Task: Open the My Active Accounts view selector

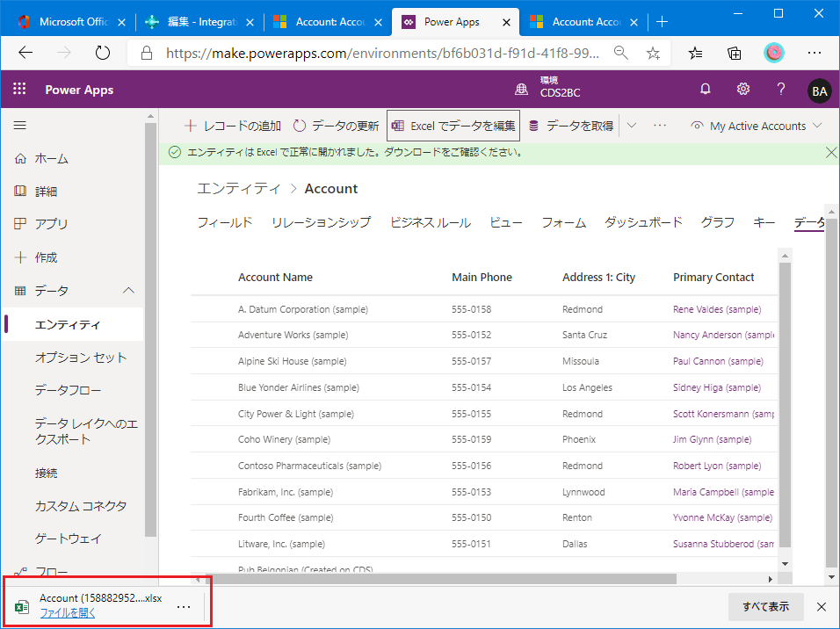Action: [x=757, y=126]
